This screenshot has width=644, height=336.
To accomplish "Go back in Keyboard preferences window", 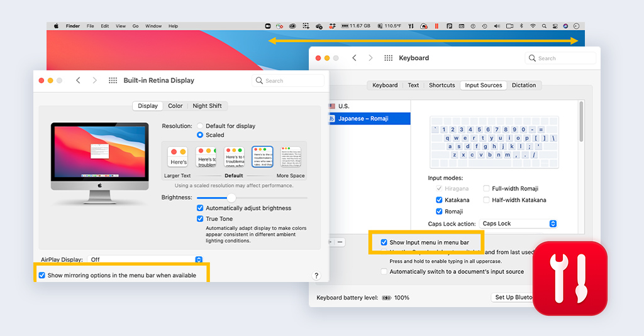I will (x=354, y=58).
